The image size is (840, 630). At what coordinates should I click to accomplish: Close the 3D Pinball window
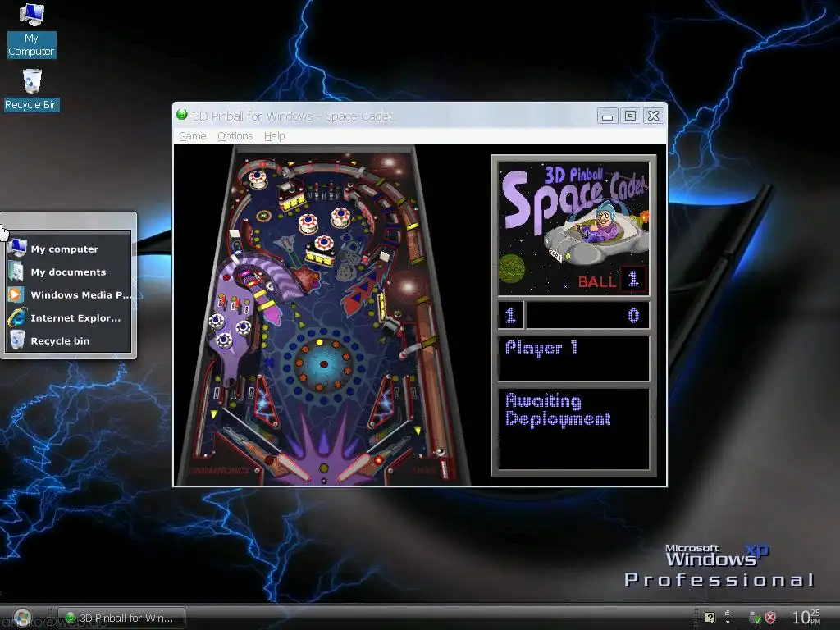pyautogui.click(x=653, y=116)
